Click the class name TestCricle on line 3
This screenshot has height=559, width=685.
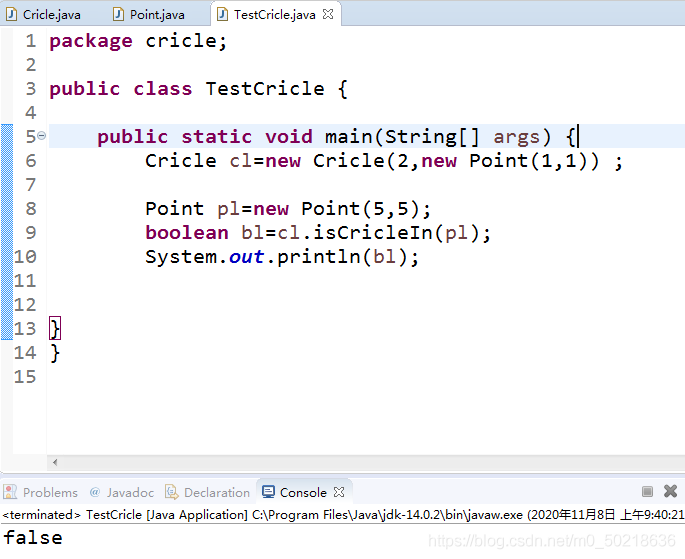265,89
